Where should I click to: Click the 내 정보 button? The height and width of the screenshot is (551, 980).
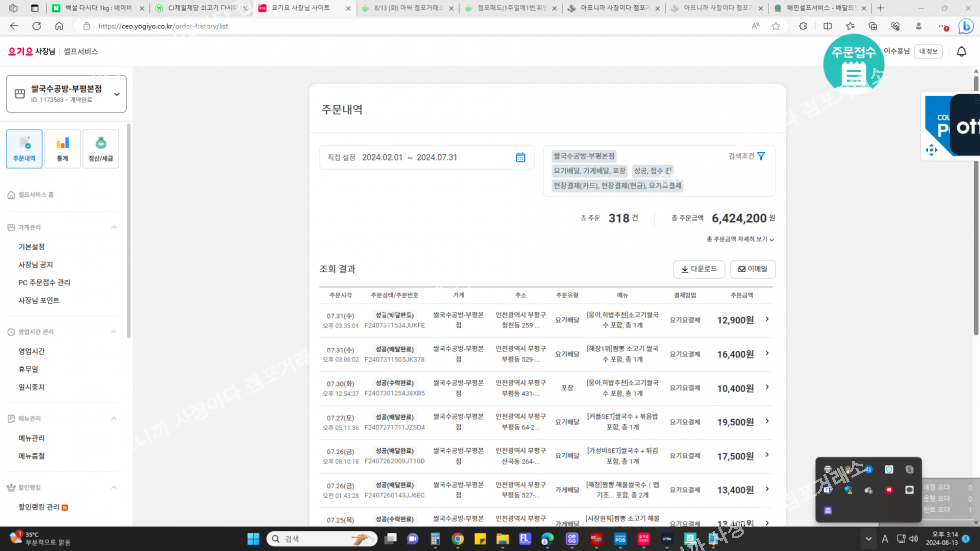(929, 51)
